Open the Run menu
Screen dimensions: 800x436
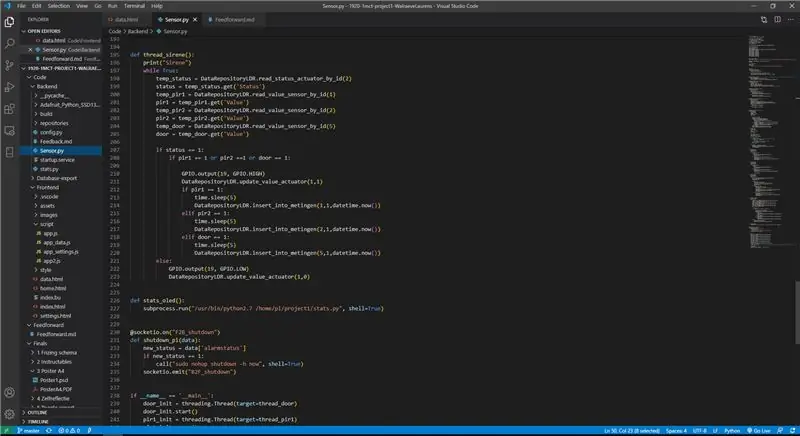(112, 6)
